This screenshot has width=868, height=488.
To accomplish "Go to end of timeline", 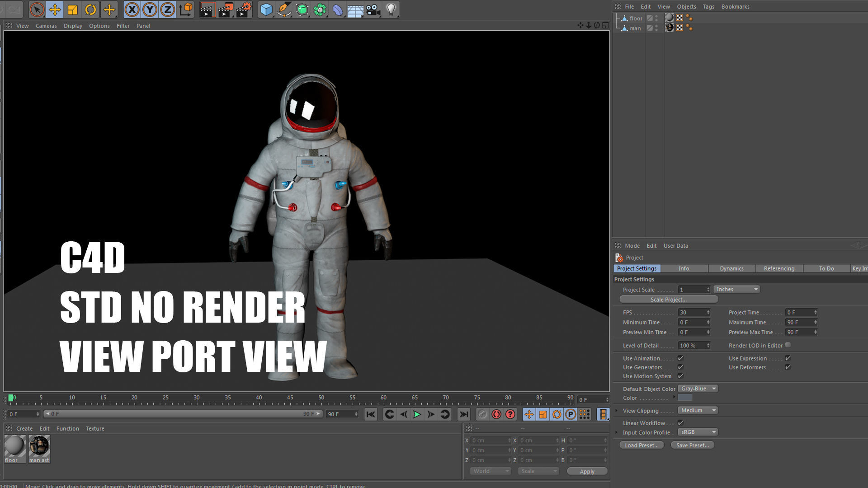I will coord(464,414).
